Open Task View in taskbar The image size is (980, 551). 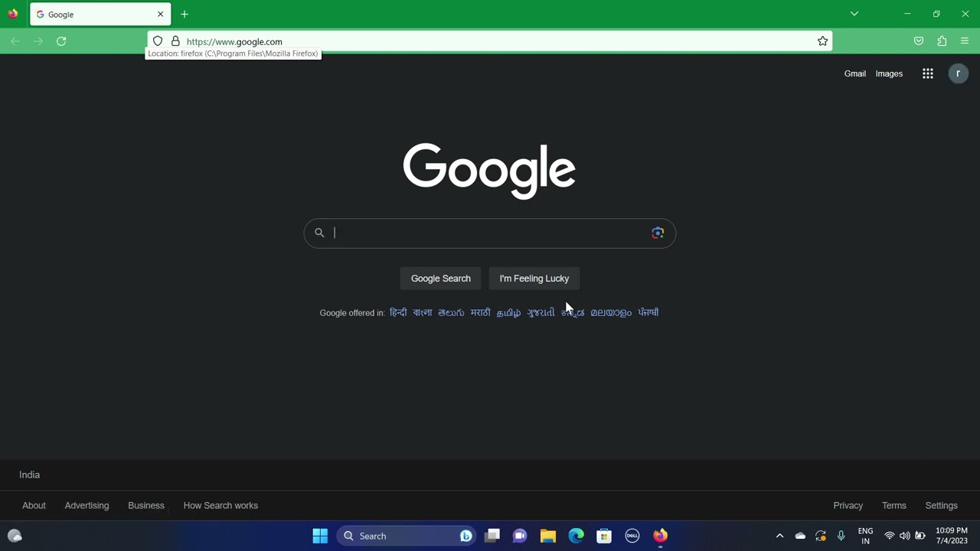click(492, 536)
